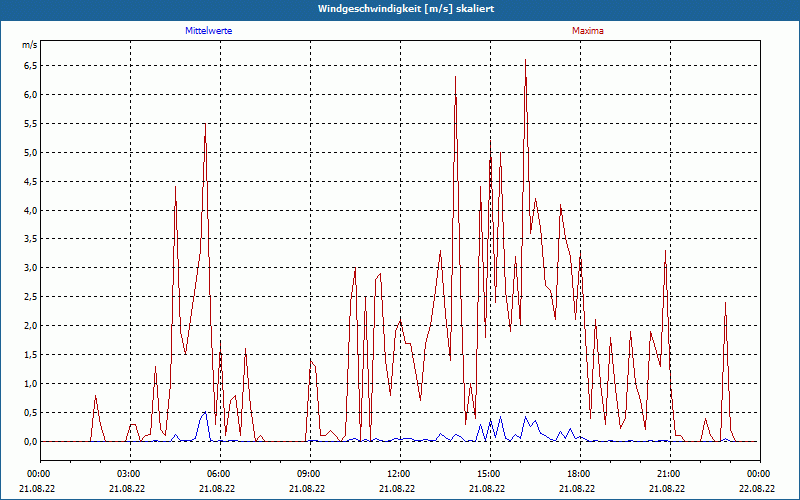Click the 18:00 time axis label
The height and width of the screenshot is (500, 800).
click(581, 474)
